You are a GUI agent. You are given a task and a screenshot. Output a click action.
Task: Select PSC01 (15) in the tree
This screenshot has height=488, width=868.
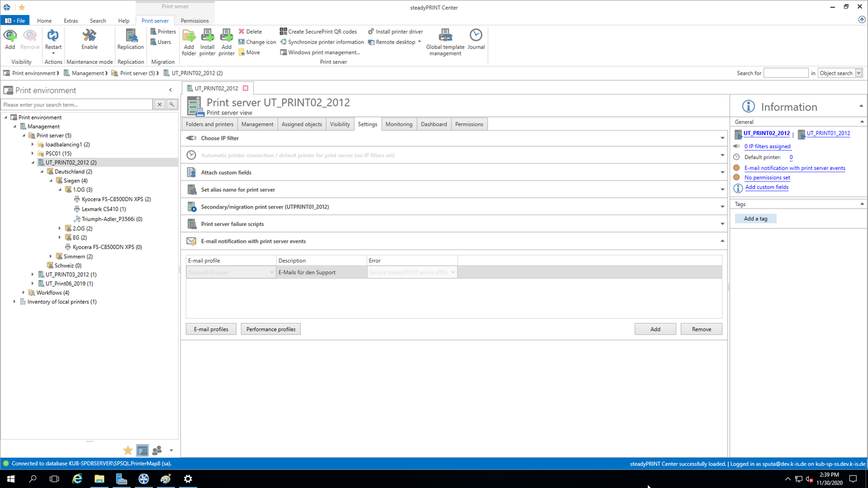pos(58,154)
